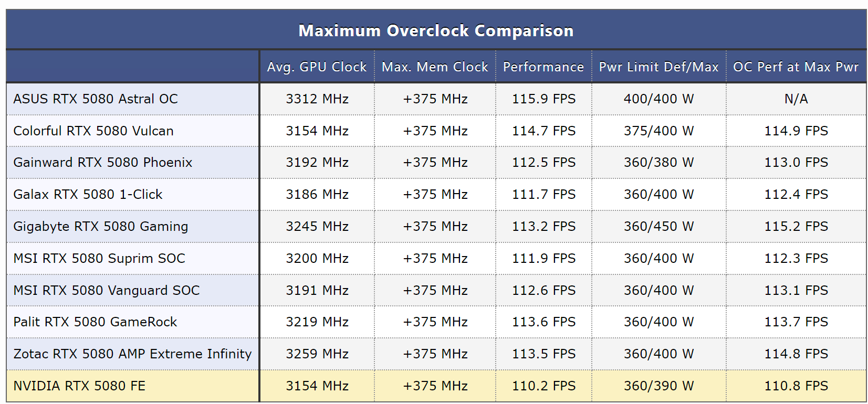Select the "Max. Mem Clock" column header
868x404 pixels.
tap(435, 67)
